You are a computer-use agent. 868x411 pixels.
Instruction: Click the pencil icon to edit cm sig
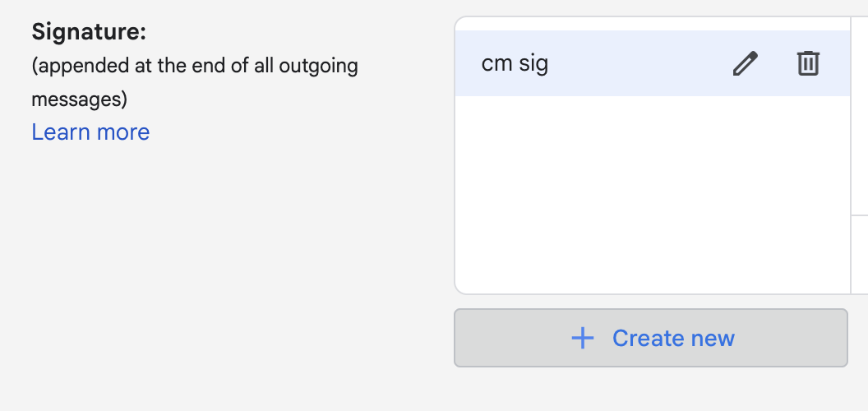point(745,63)
